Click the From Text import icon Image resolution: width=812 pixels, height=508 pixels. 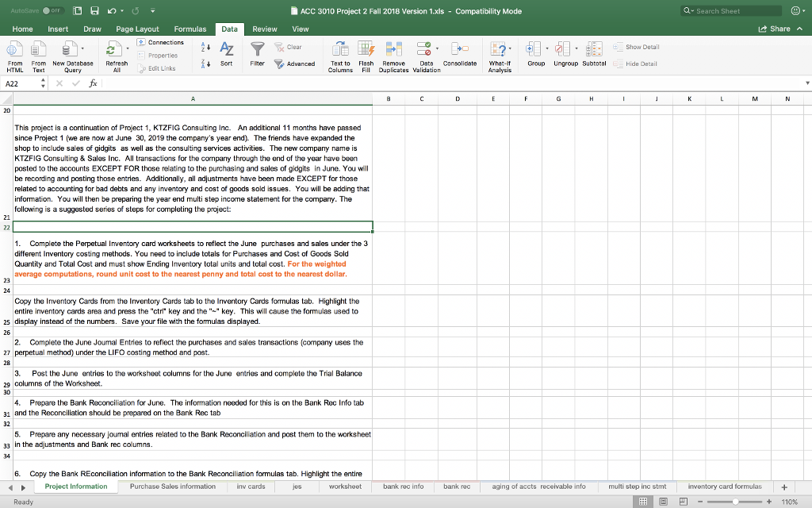pyautogui.click(x=38, y=50)
